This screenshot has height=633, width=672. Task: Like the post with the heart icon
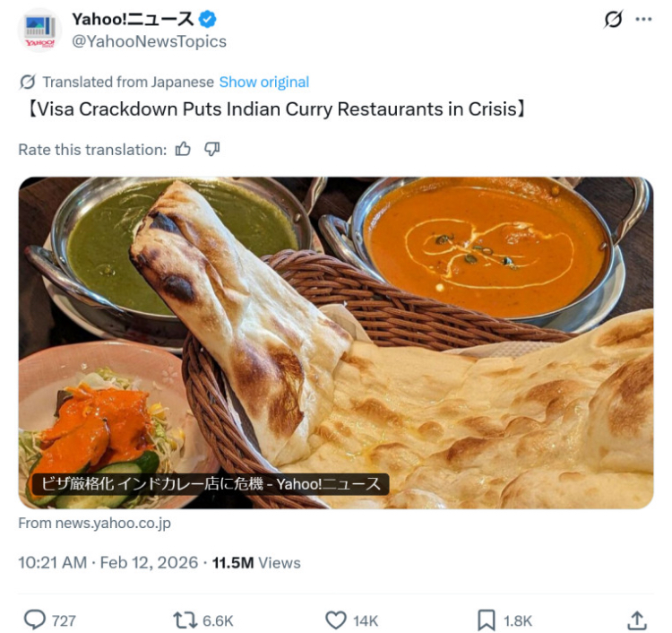click(336, 620)
